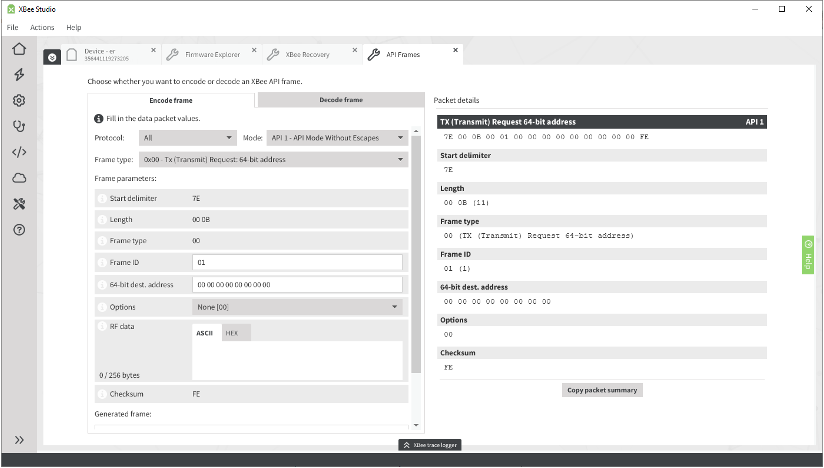Click the 64-bit dest. address input field

[x=297, y=285]
